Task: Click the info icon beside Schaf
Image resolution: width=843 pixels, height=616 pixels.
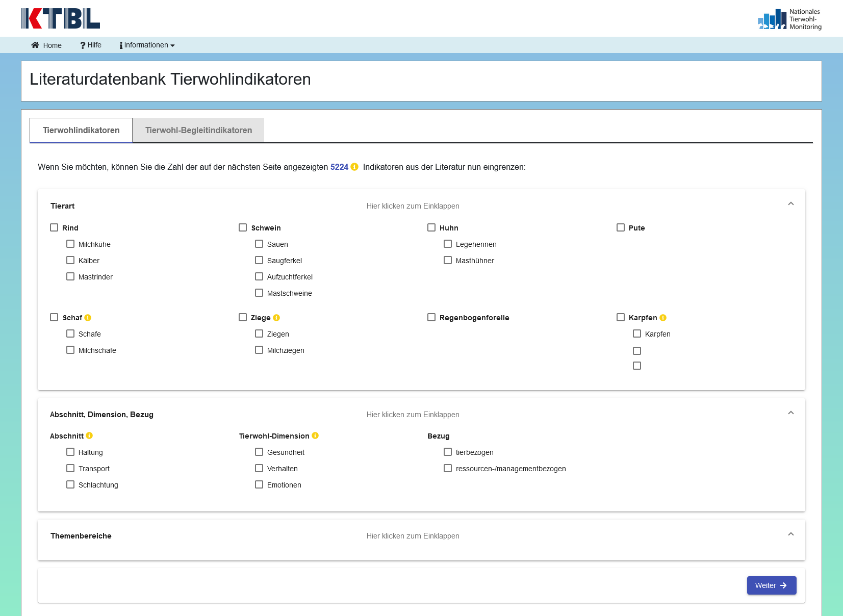Action: point(88,318)
